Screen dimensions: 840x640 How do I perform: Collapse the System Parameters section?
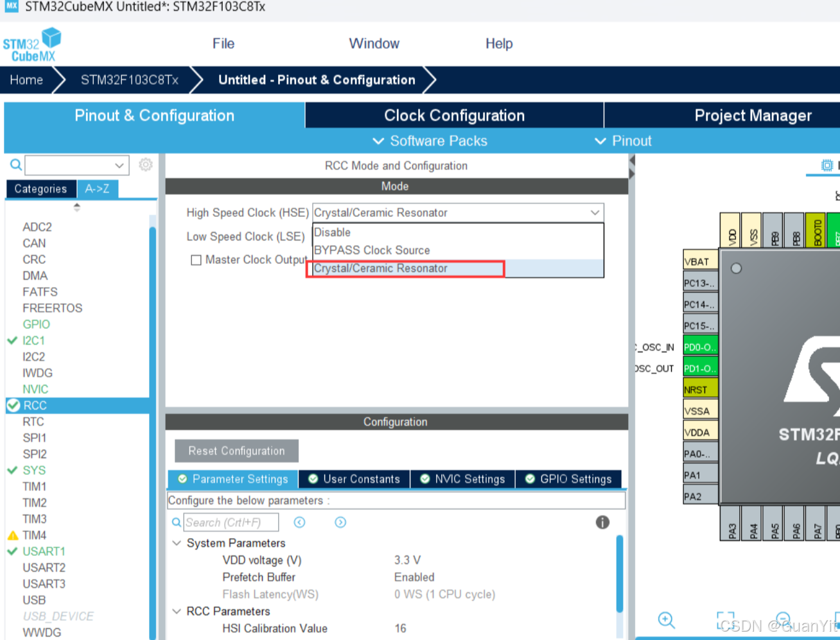(177, 543)
